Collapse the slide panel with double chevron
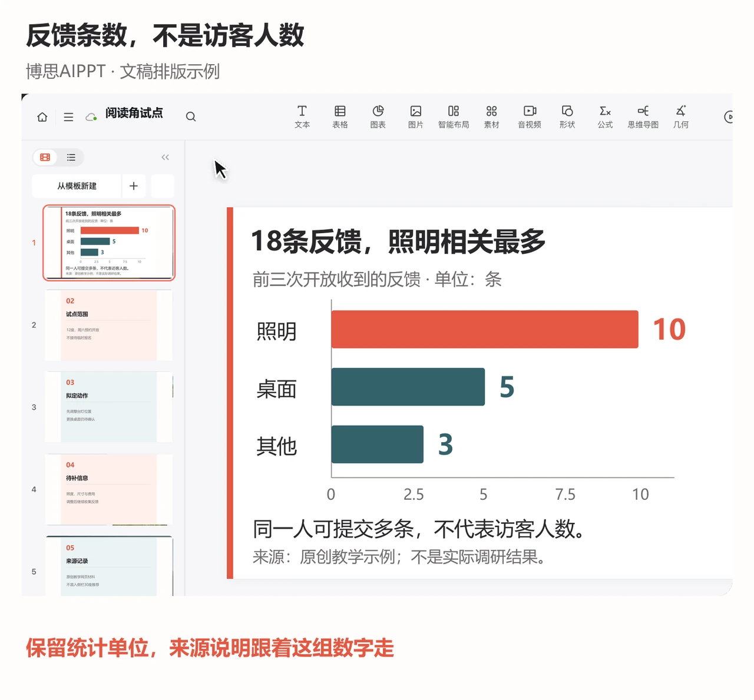Screen dimensions: 754x700 pyautogui.click(x=165, y=157)
